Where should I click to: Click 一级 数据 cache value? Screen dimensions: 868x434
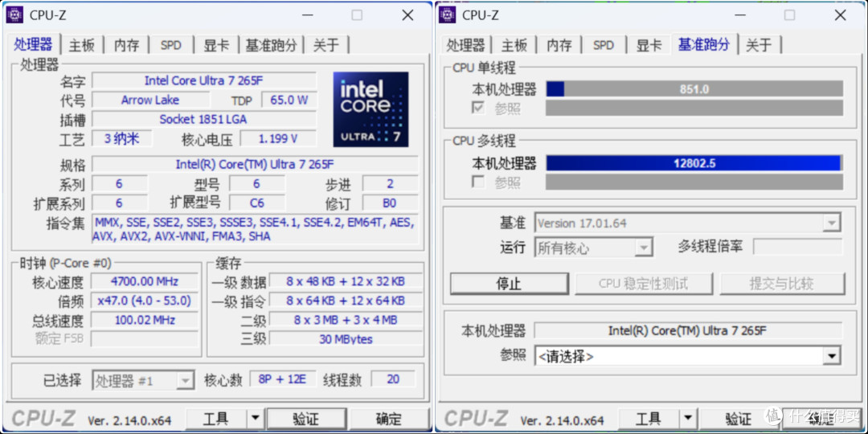click(x=346, y=281)
